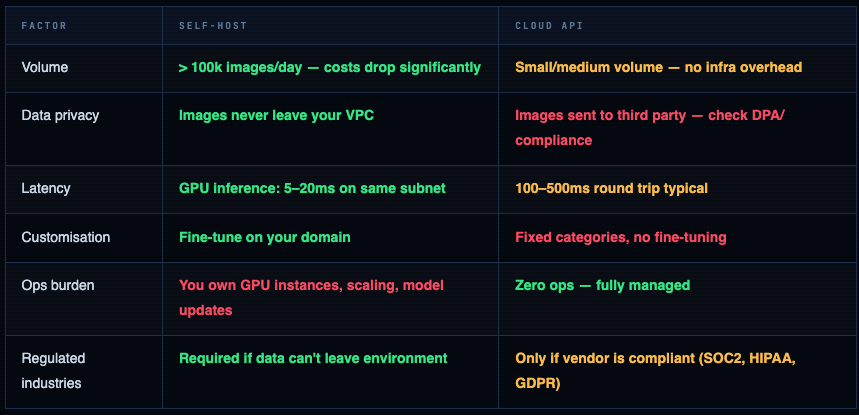Click '100–500ms round trip typical' text
This screenshot has width=859, height=415.
[x=615, y=188]
